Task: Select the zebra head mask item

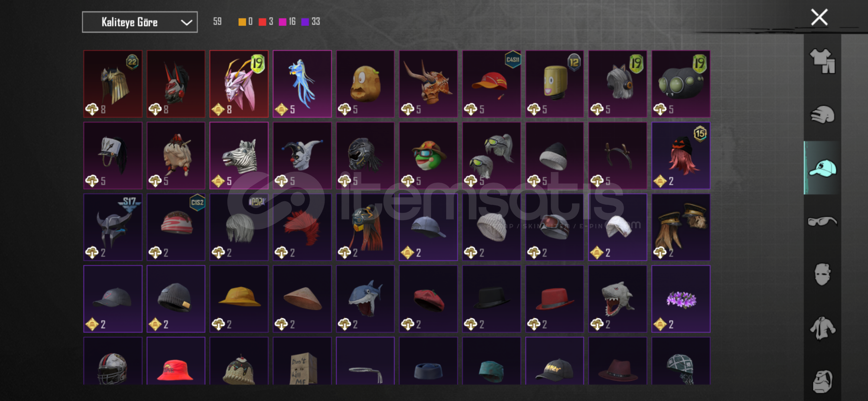Action: 239,156
